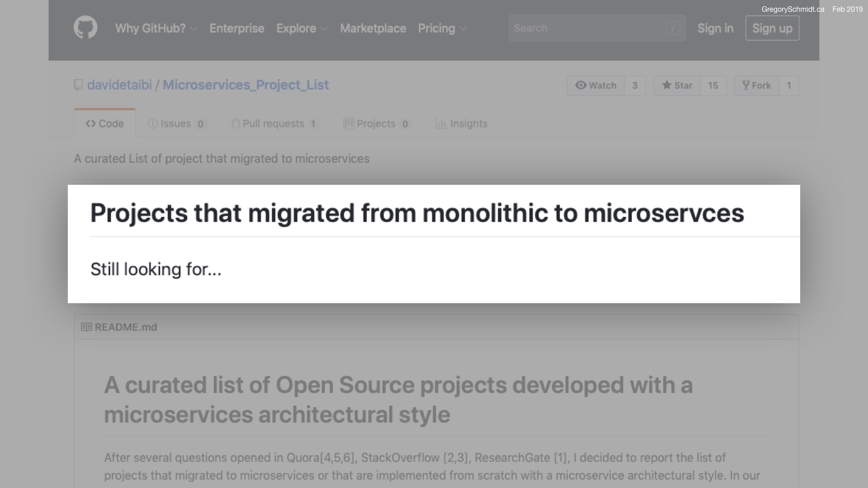The height and width of the screenshot is (488, 868).
Task: Click the 'Still looking for...' text
Action: coord(156,269)
